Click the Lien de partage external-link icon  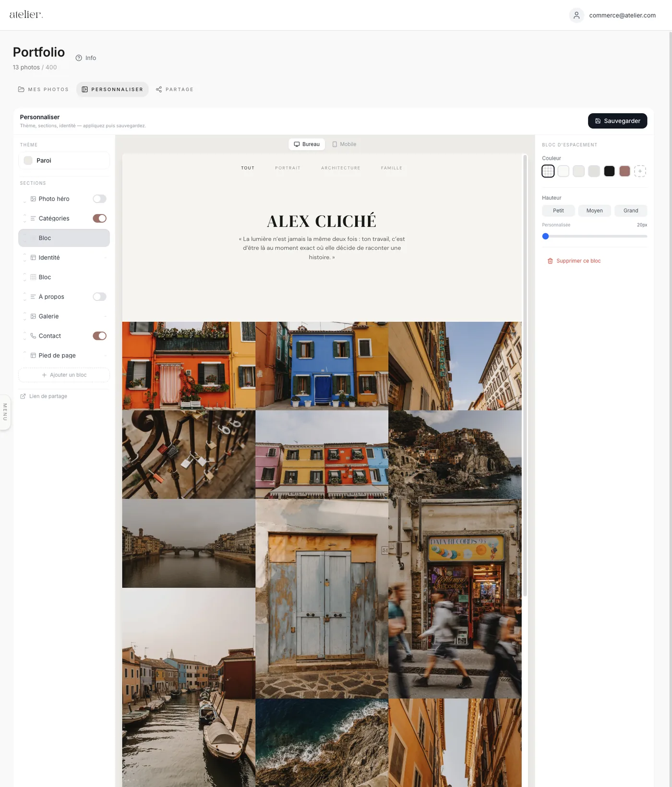23,396
